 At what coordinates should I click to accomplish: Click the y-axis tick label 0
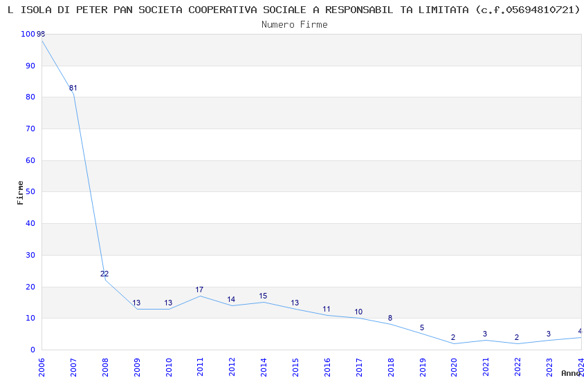(33, 350)
